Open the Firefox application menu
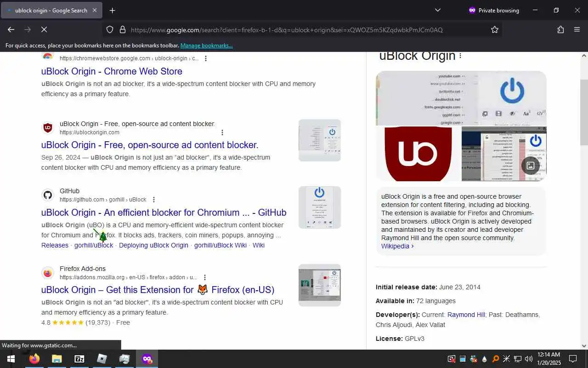Image resolution: width=588 pixels, height=368 pixels. (577, 29)
